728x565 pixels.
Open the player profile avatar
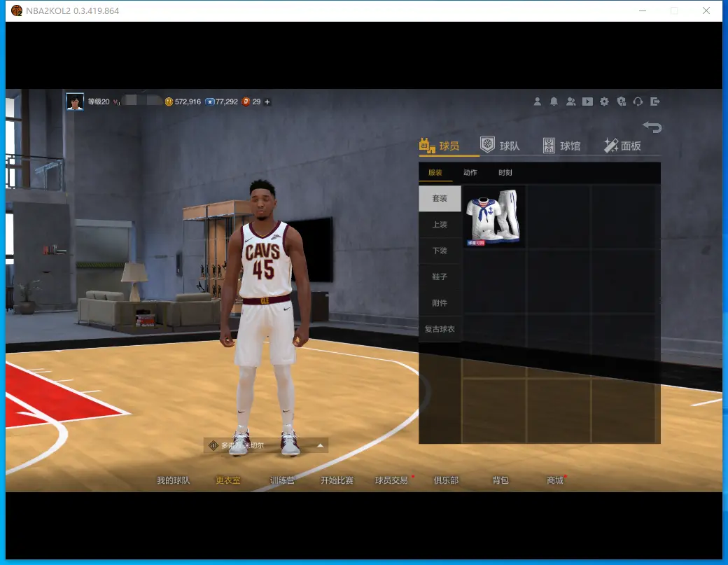75,102
